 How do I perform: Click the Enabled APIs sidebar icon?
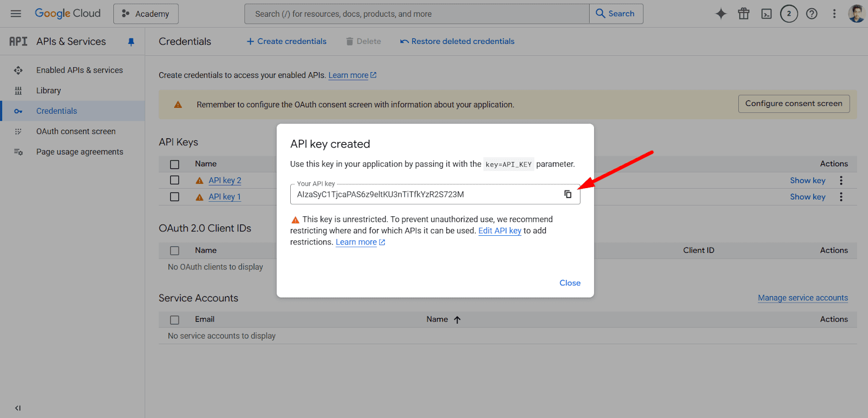pos(18,70)
